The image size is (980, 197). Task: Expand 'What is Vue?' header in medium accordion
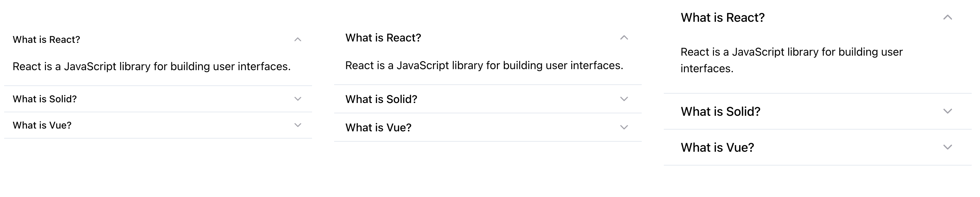coord(378,128)
